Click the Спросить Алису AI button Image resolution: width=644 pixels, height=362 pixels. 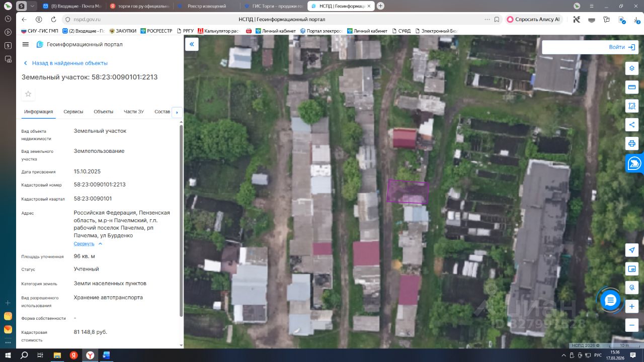point(534,19)
